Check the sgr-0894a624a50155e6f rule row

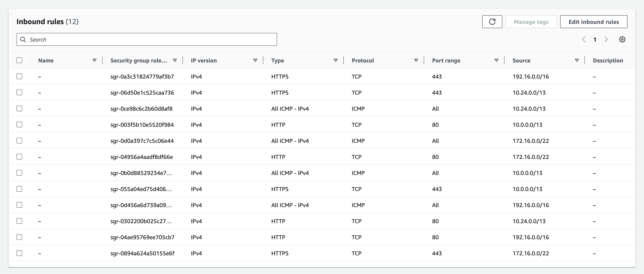(19, 253)
